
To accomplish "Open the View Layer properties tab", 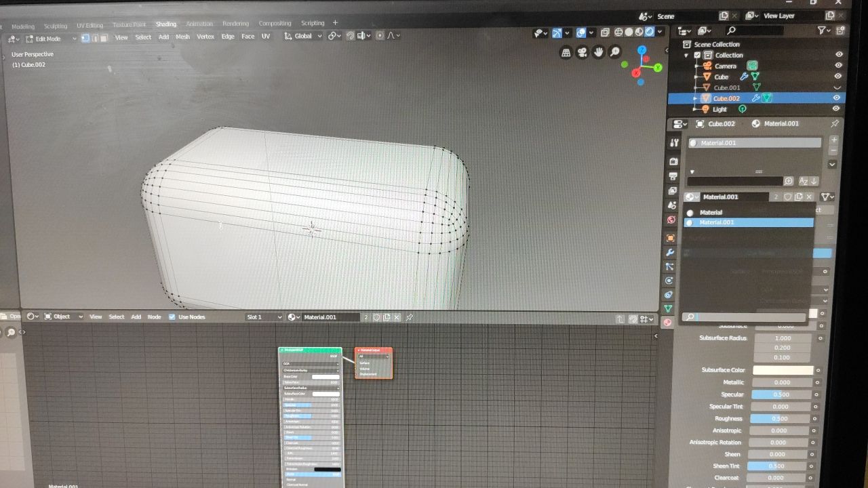I will (673, 190).
